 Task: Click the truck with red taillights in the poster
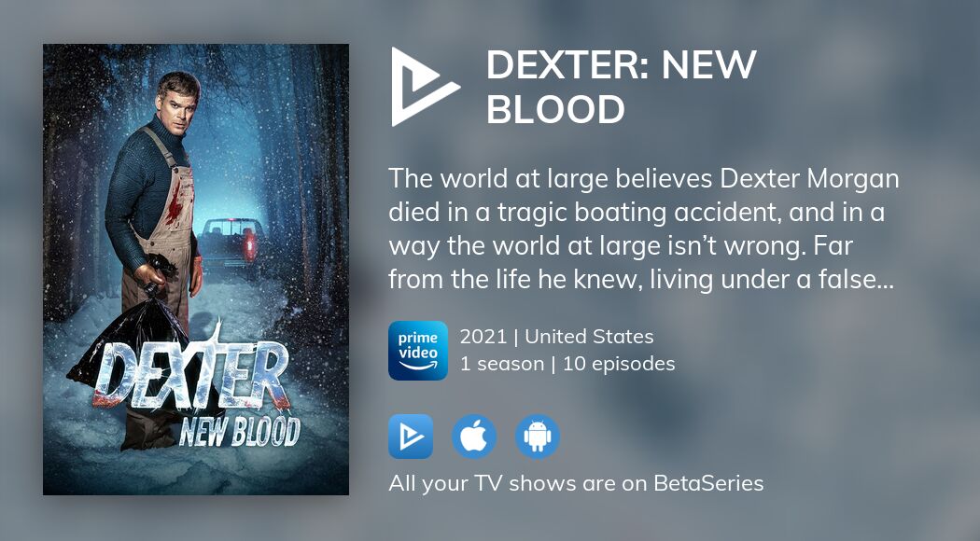click(x=230, y=242)
